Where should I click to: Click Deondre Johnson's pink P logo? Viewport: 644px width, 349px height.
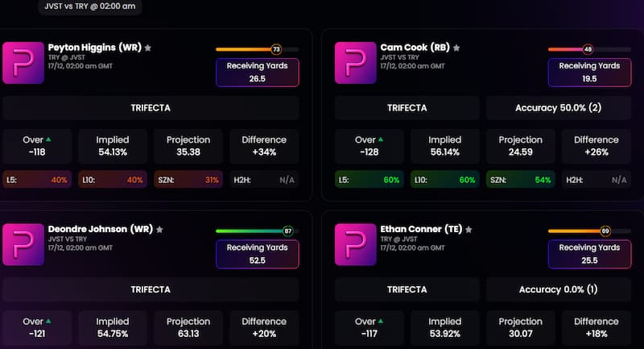click(23, 244)
